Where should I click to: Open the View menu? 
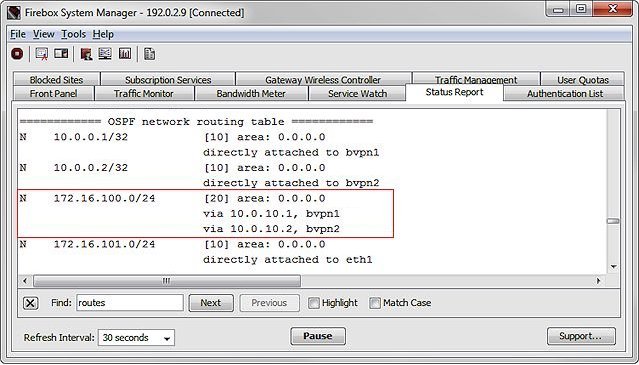(x=44, y=34)
